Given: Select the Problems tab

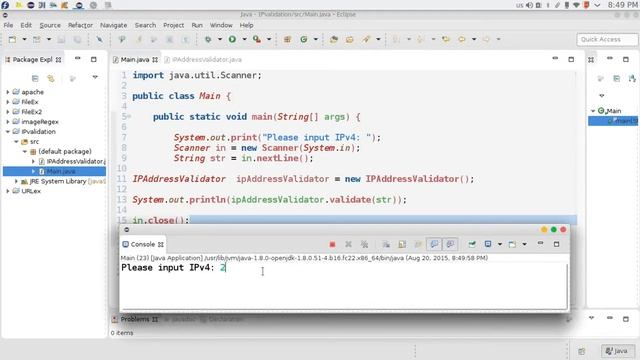Looking at the screenshot, I should tap(135, 319).
